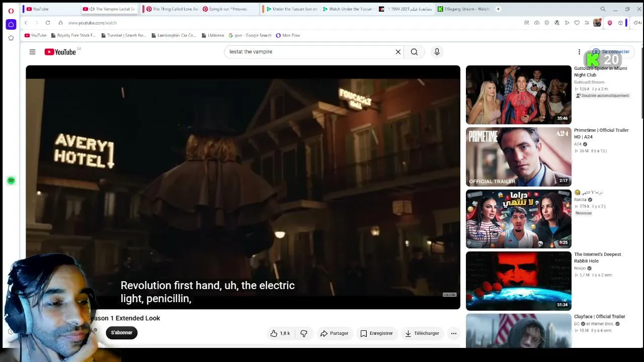Open the A24 channel name
This screenshot has width=644, height=362.
[578, 144]
